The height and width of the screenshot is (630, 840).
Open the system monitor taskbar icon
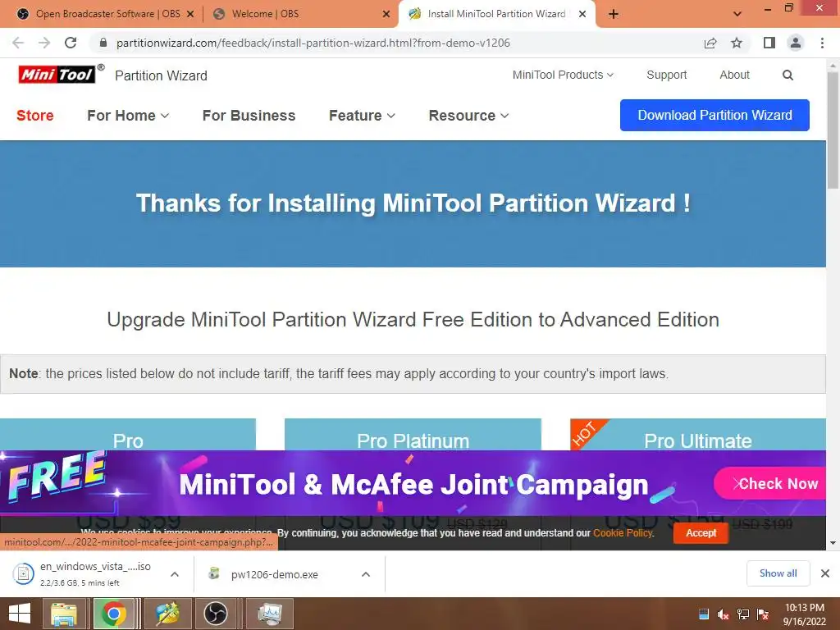(269, 614)
